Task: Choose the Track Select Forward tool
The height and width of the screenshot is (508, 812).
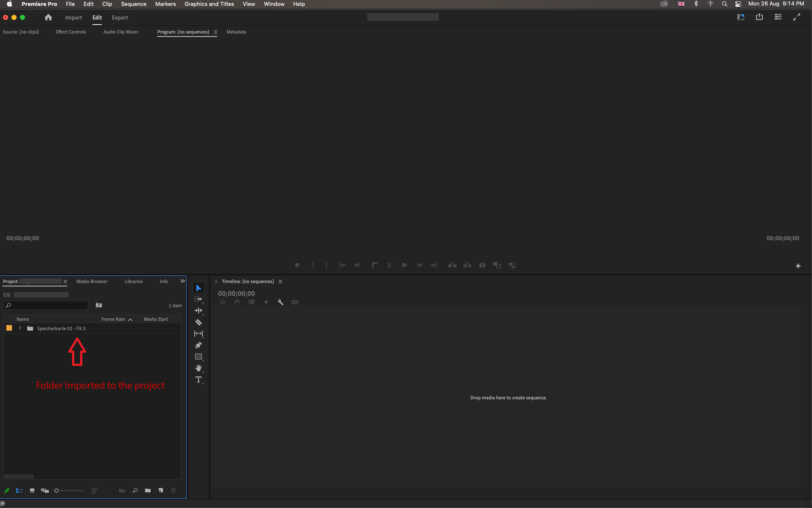Action: coord(198,300)
